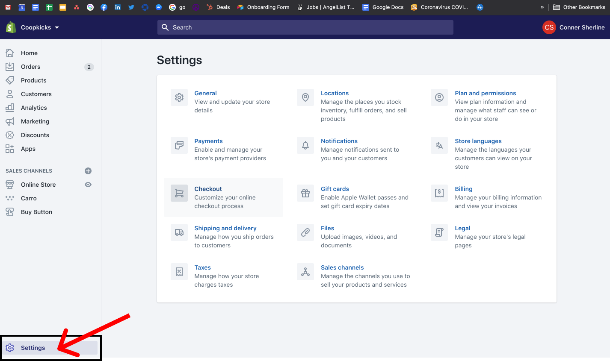The height and width of the screenshot is (364, 610).
Task: Open the Plan and permissions link
Action: (x=485, y=93)
